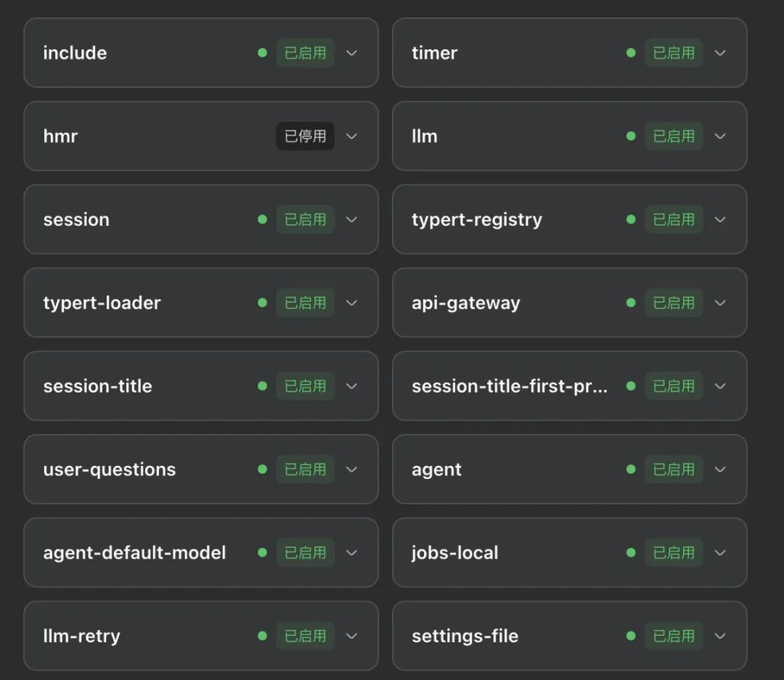Open the agent plugin card

pyautogui.click(x=570, y=469)
